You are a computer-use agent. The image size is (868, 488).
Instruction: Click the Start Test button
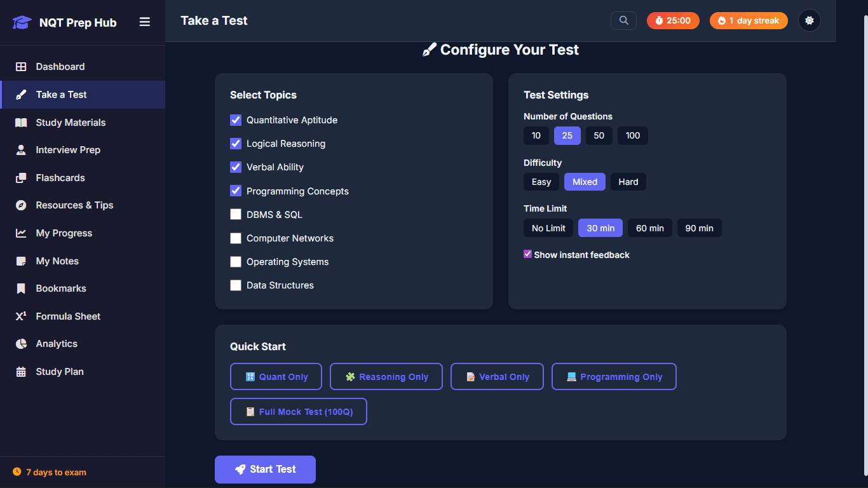[265, 470]
